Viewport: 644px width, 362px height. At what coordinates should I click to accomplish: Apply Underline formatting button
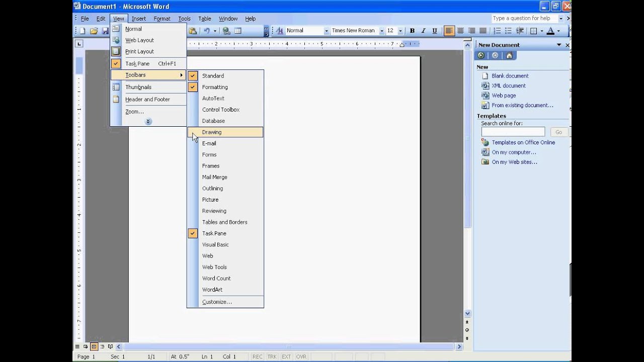(x=435, y=31)
